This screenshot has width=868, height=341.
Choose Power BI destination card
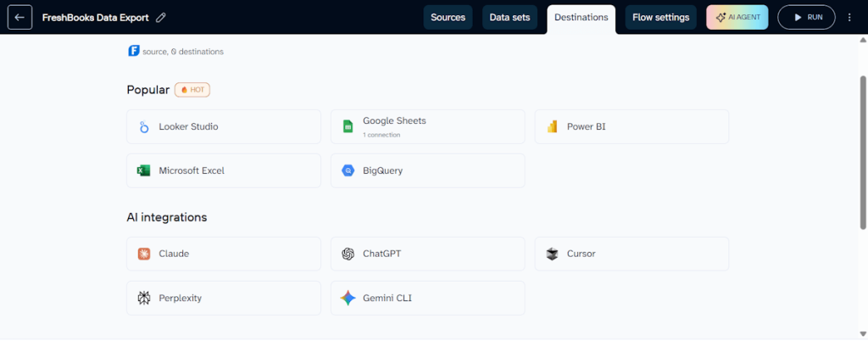tap(632, 126)
